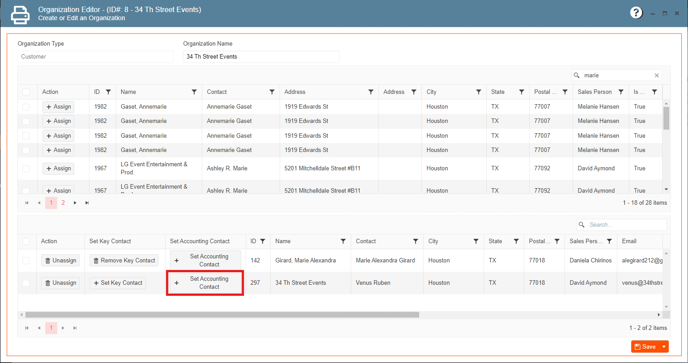Click the '1 - 18 of 28 items' pager summary
This screenshot has height=363, width=688.
pyautogui.click(x=645, y=203)
